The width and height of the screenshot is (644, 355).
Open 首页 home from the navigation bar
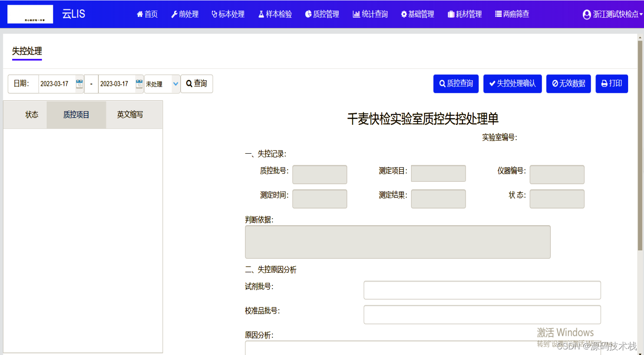coord(147,14)
